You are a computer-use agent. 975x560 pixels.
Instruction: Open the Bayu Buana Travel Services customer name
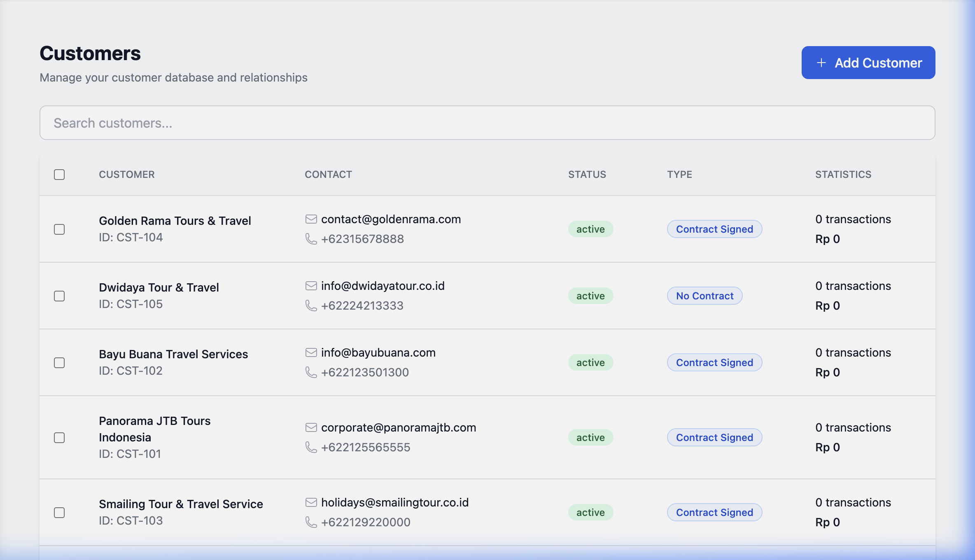point(173,354)
